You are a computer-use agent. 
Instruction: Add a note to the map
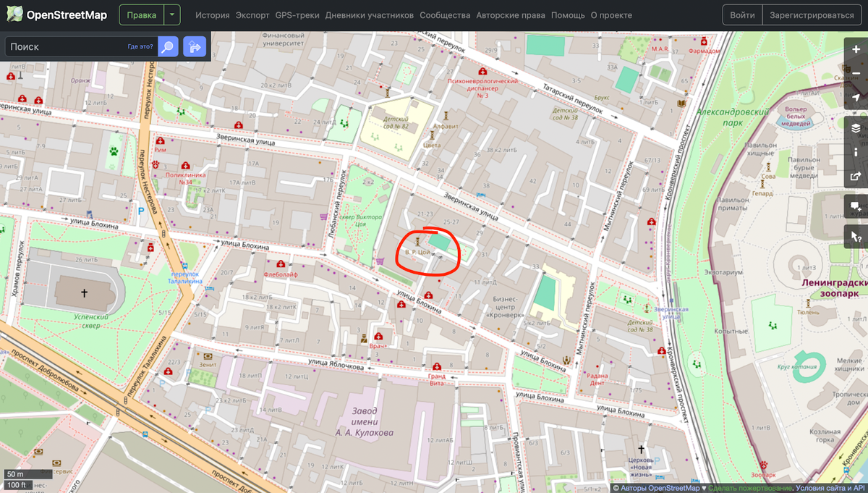(x=856, y=206)
